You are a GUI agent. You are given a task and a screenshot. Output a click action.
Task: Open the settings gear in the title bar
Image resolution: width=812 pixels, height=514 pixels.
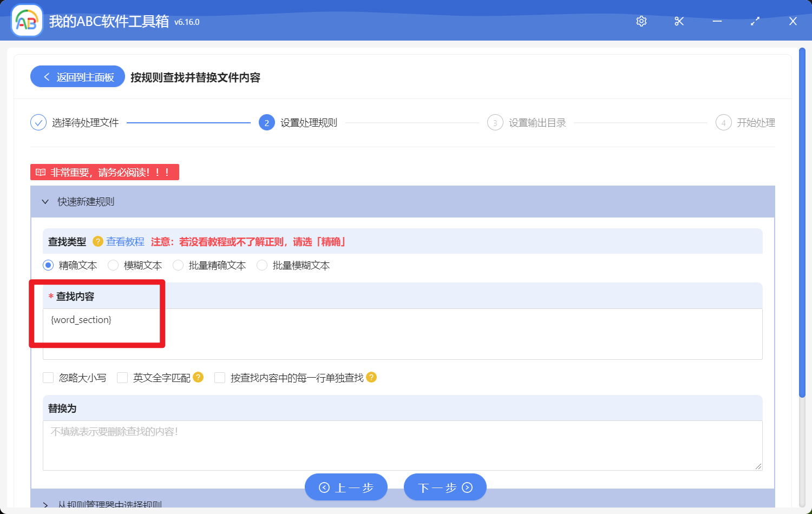(x=641, y=21)
